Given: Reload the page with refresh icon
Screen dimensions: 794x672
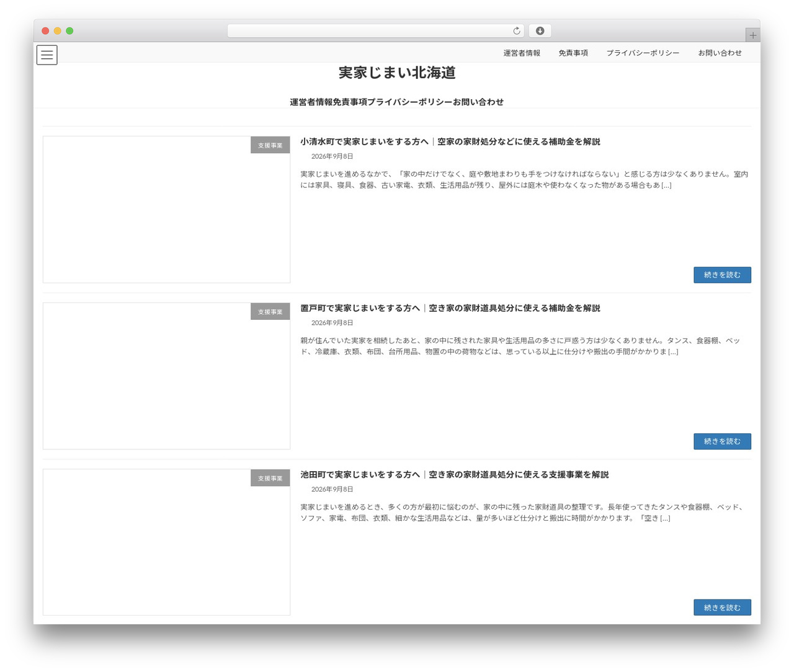Looking at the screenshot, I should (517, 31).
